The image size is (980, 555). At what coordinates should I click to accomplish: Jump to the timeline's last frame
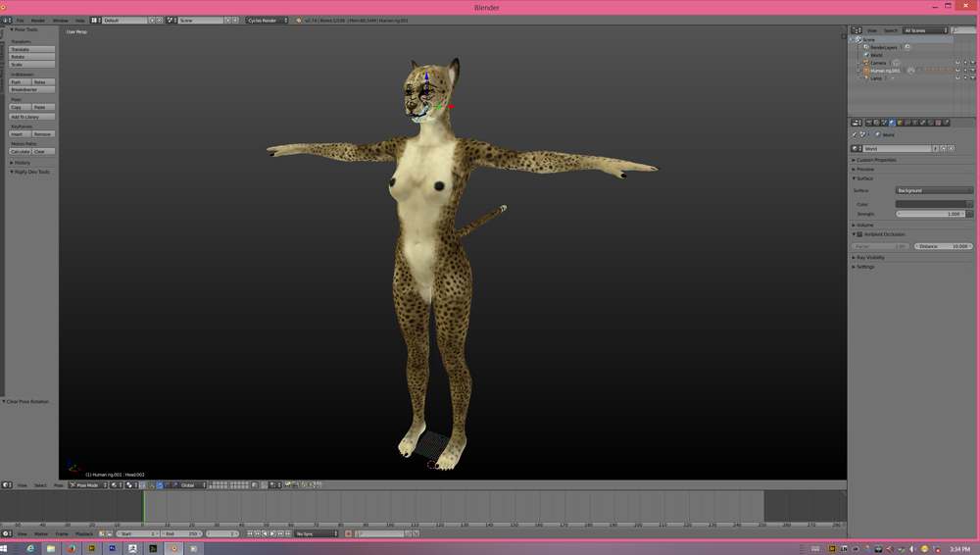point(289,533)
